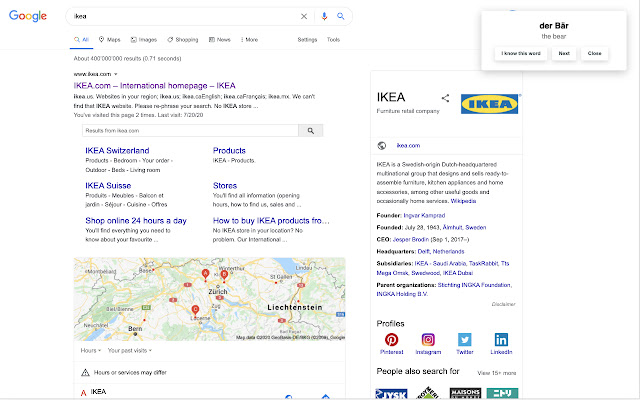The width and height of the screenshot is (640, 400).
Task: Click headquarters Delft link
Action: (424, 251)
